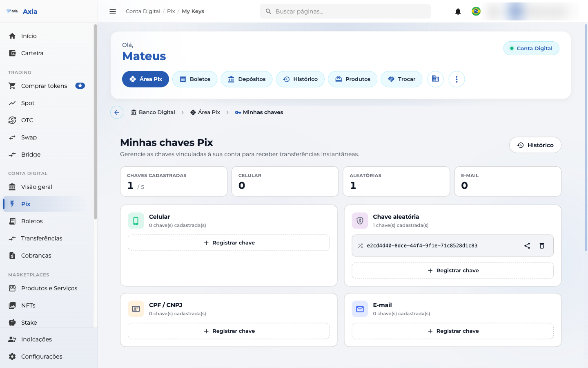Open Configurações settings
This screenshot has width=588, height=368.
tap(49, 357)
